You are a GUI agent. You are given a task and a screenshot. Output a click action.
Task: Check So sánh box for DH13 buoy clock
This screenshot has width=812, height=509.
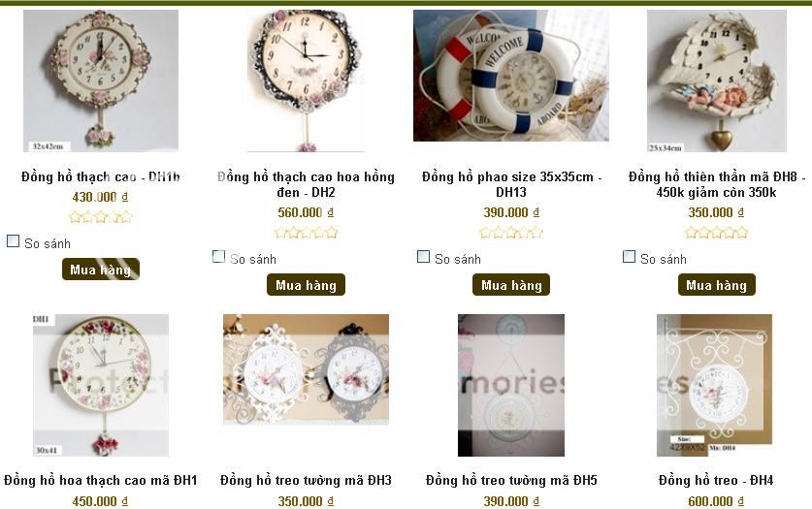pos(424,257)
